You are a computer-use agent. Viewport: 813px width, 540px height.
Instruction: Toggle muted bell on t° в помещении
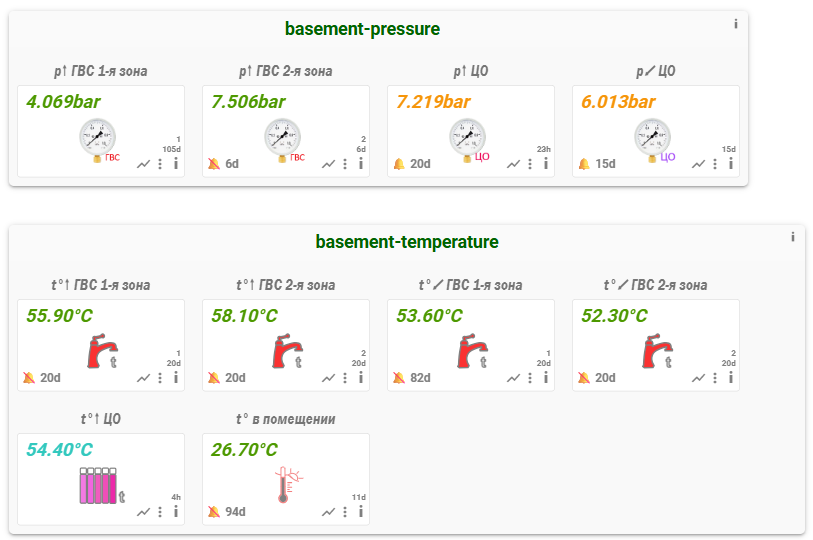(213, 511)
